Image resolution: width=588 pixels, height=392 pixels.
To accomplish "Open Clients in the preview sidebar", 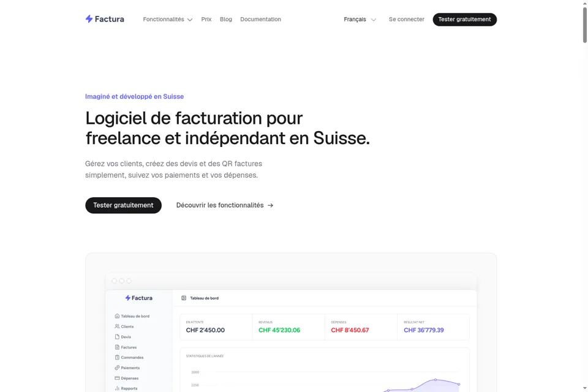I will tap(124, 326).
